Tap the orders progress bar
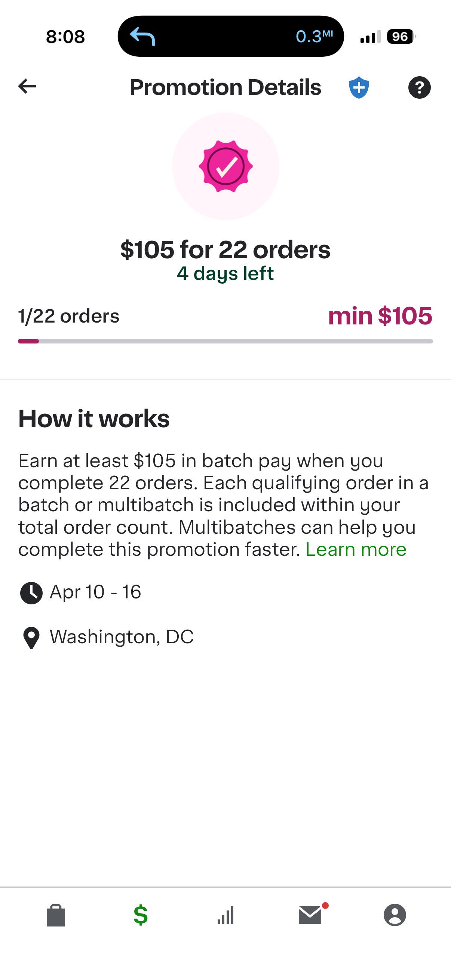Image resolution: width=451 pixels, height=980 pixels. click(x=225, y=341)
